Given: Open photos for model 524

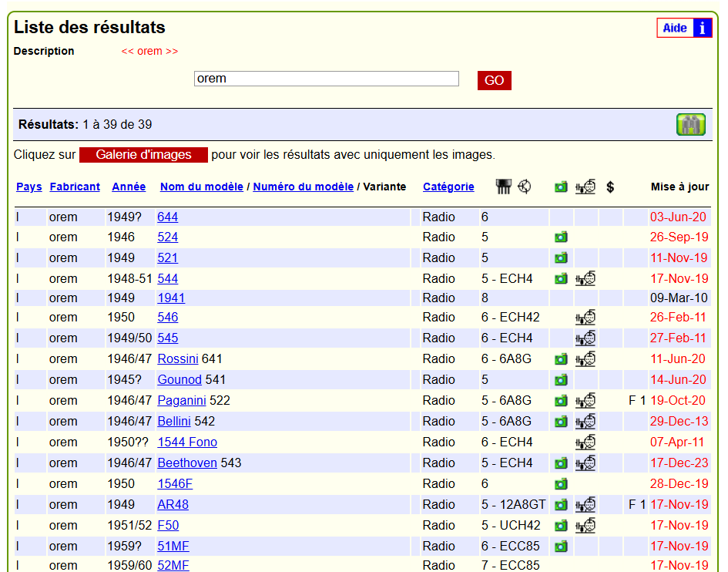Looking at the screenshot, I should tap(561, 237).
